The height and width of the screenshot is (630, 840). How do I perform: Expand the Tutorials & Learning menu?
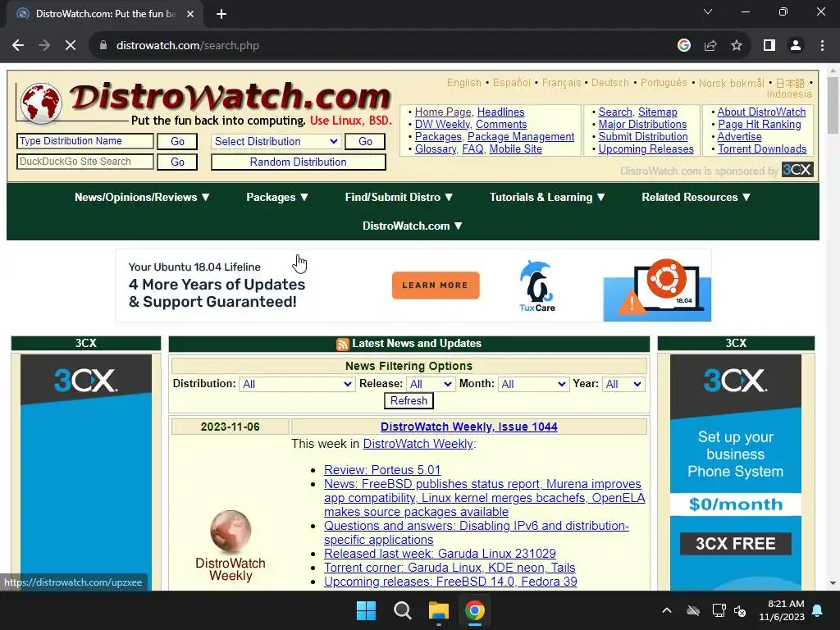547,197
